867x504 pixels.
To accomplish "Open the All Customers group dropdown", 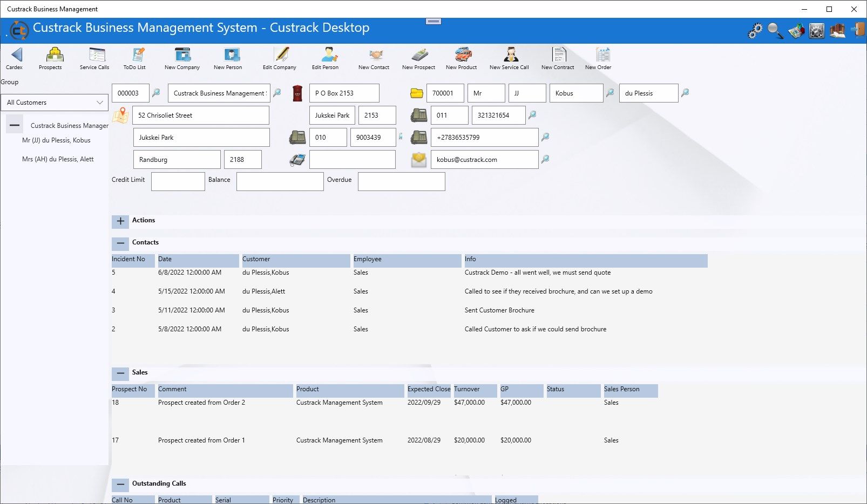I will coord(55,103).
